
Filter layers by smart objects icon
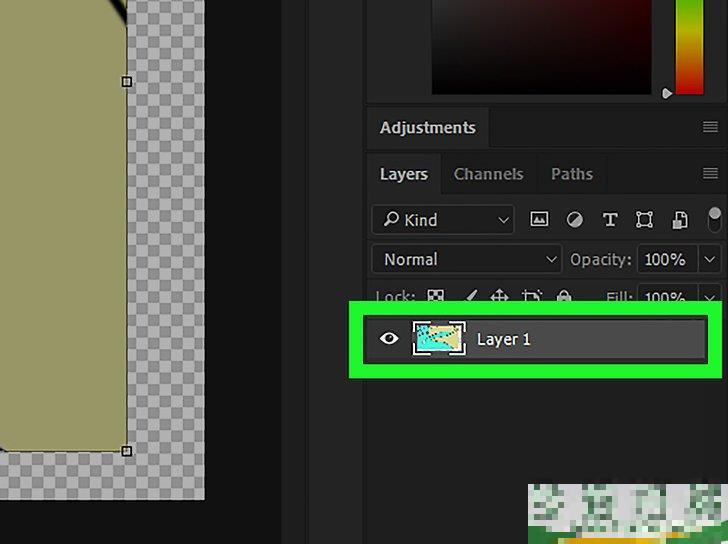pyautogui.click(x=680, y=220)
